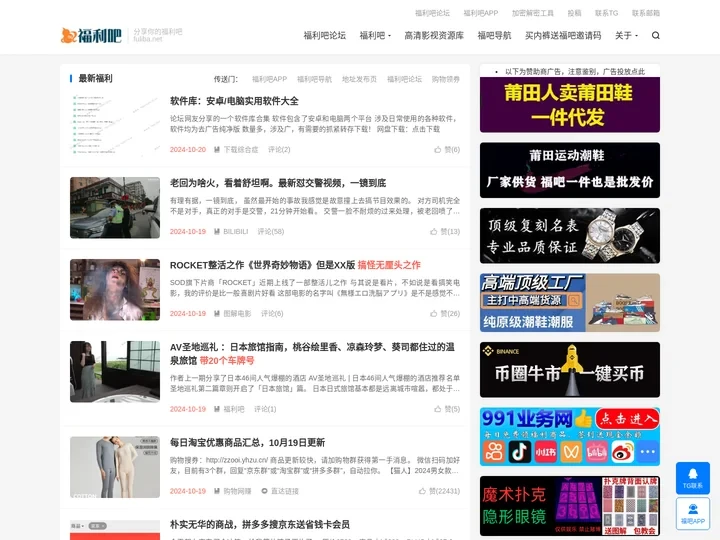Click the 图解电影 category tag

tap(232, 314)
